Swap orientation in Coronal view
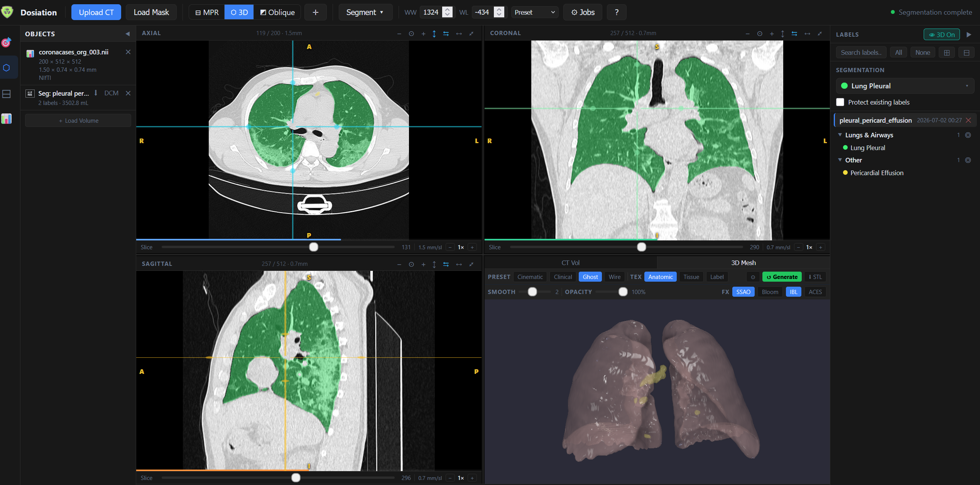Screen dimensions: 980x485 794,34
